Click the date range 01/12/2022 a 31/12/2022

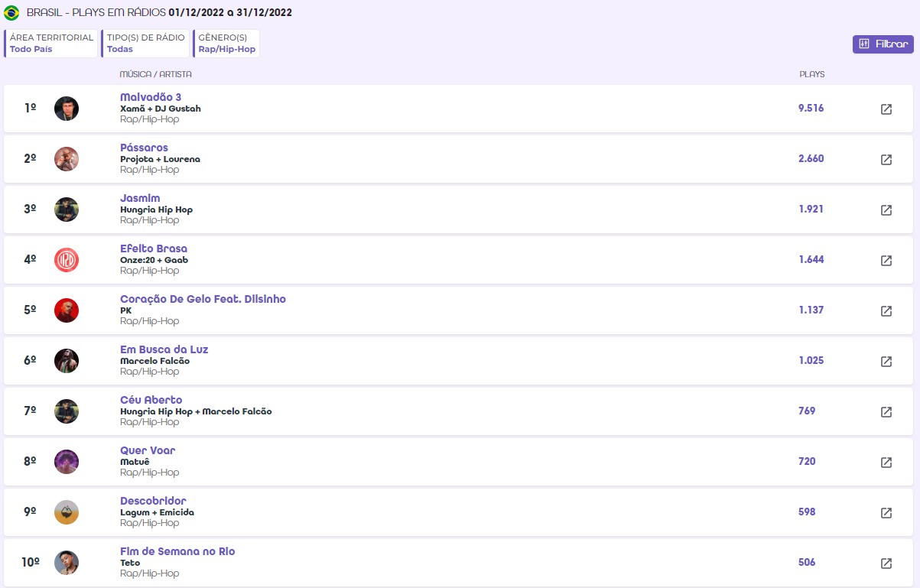tap(229, 13)
